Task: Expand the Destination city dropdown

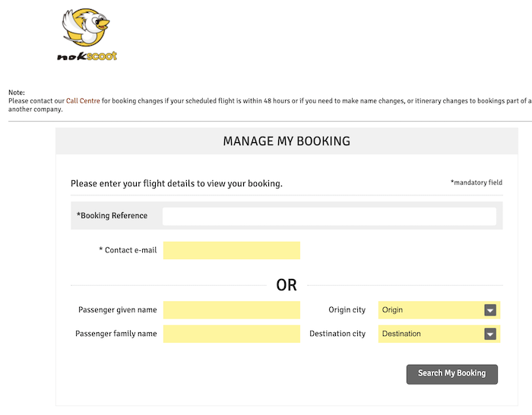Action: pos(439,334)
